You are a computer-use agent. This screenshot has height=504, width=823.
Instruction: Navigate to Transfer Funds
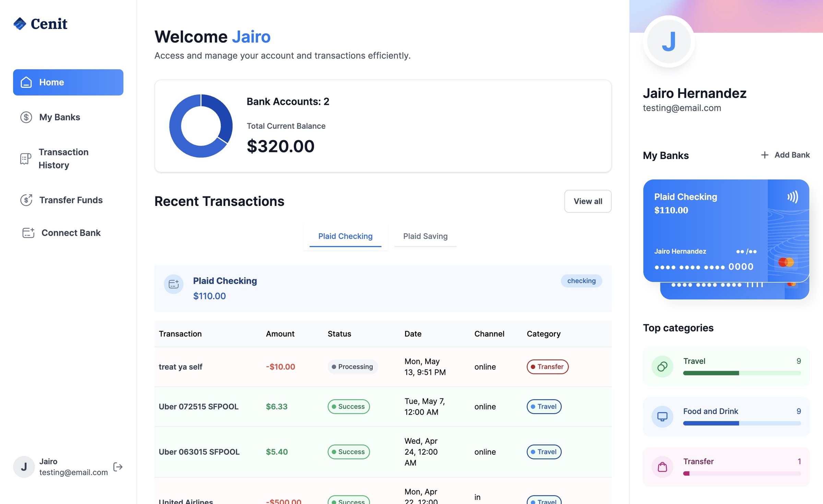(68, 200)
